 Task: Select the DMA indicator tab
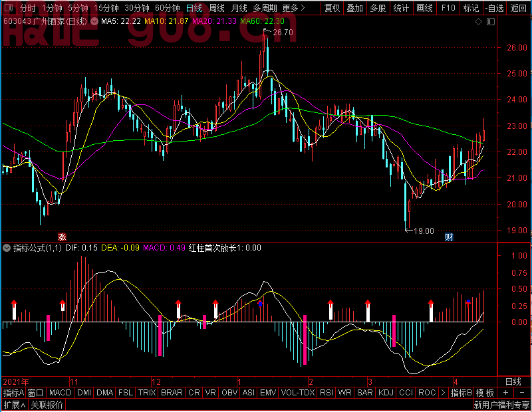(105, 393)
